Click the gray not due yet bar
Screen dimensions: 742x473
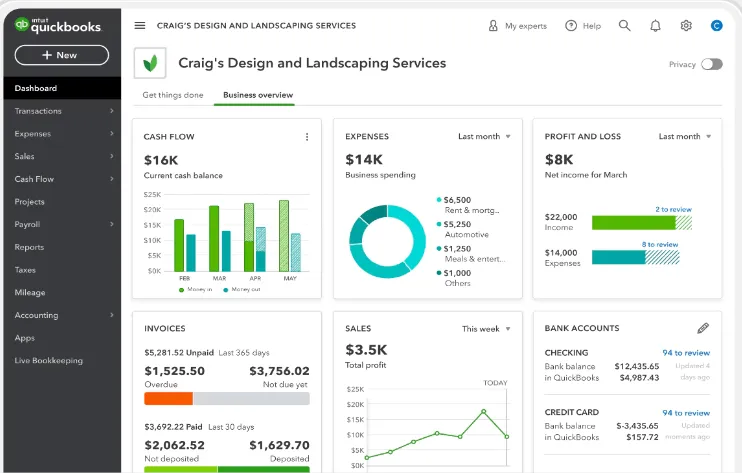(251, 398)
